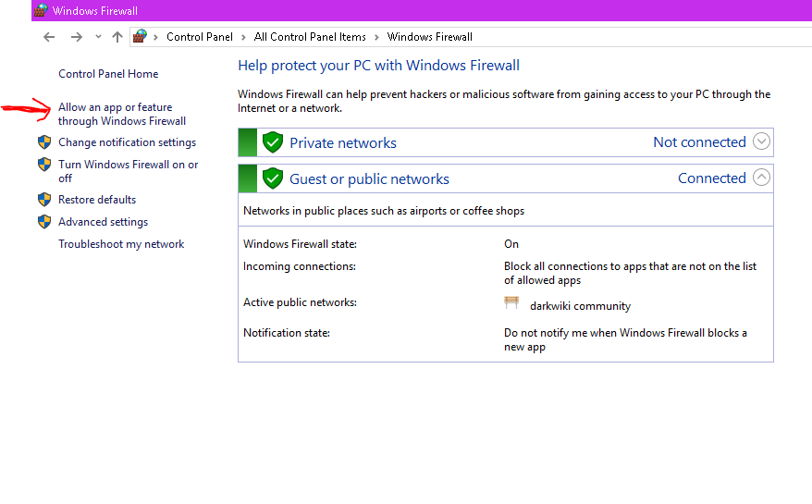Click the firewall icon in the address bar
The image size is (812, 504).
coord(140,36)
